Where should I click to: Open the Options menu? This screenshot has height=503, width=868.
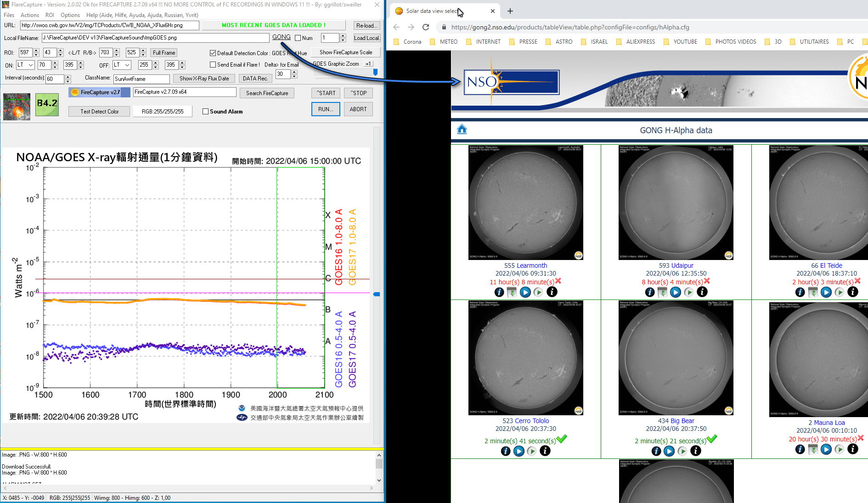coord(70,15)
